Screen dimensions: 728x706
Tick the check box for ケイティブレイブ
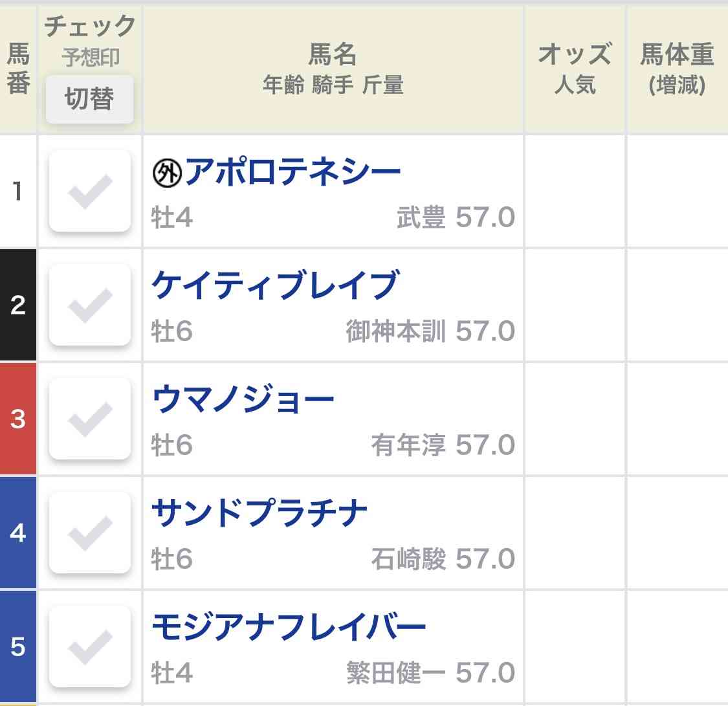[x=89, y=305]
